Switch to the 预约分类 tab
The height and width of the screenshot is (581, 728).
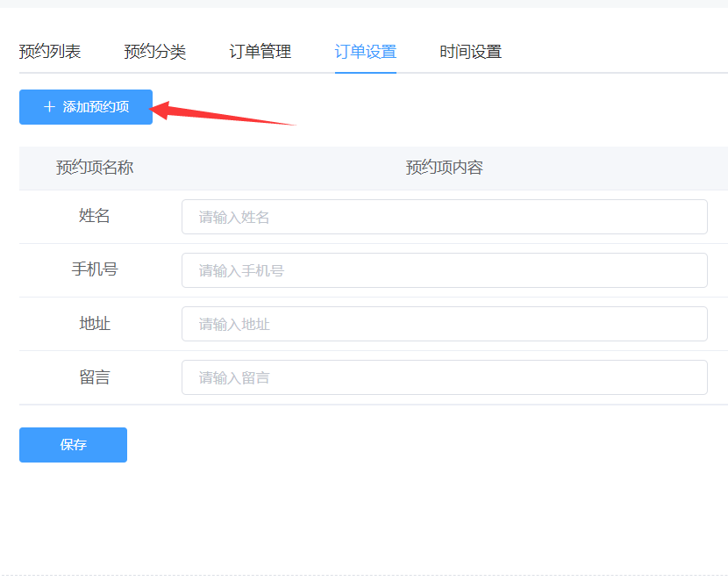(155, 52)
